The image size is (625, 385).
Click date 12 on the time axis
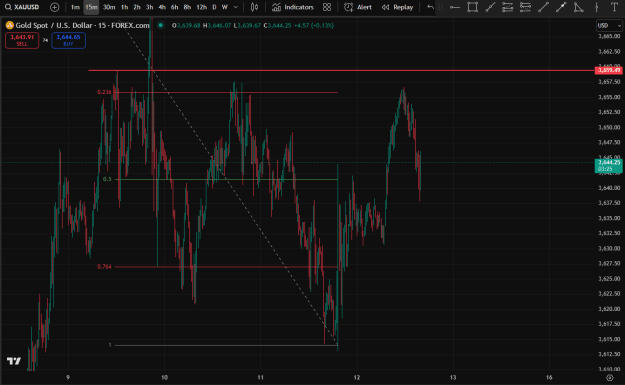pyautogui.click(x=357, y=377)
